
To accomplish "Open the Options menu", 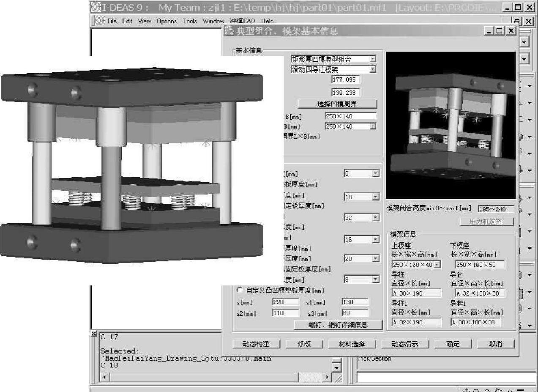I will 167,21.
